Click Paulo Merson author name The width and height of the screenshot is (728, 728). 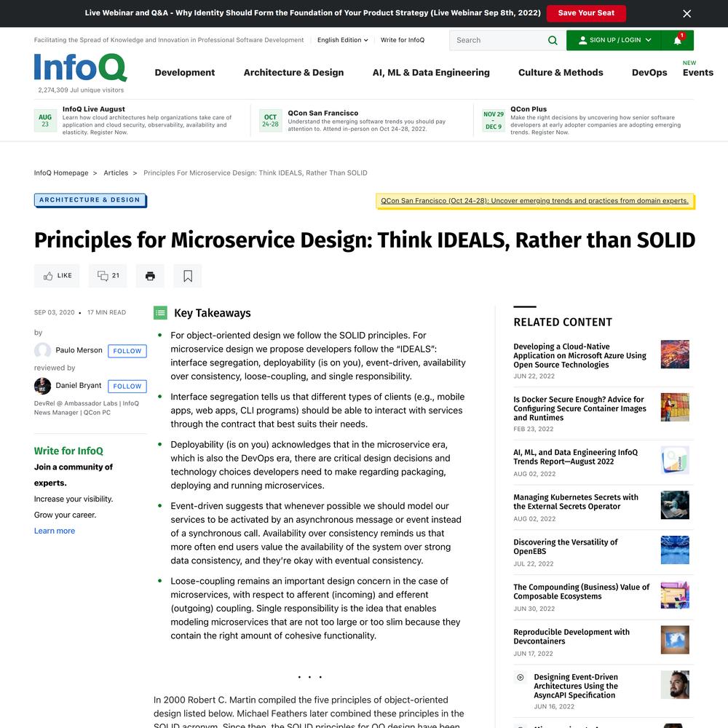(x=79, y=350)
